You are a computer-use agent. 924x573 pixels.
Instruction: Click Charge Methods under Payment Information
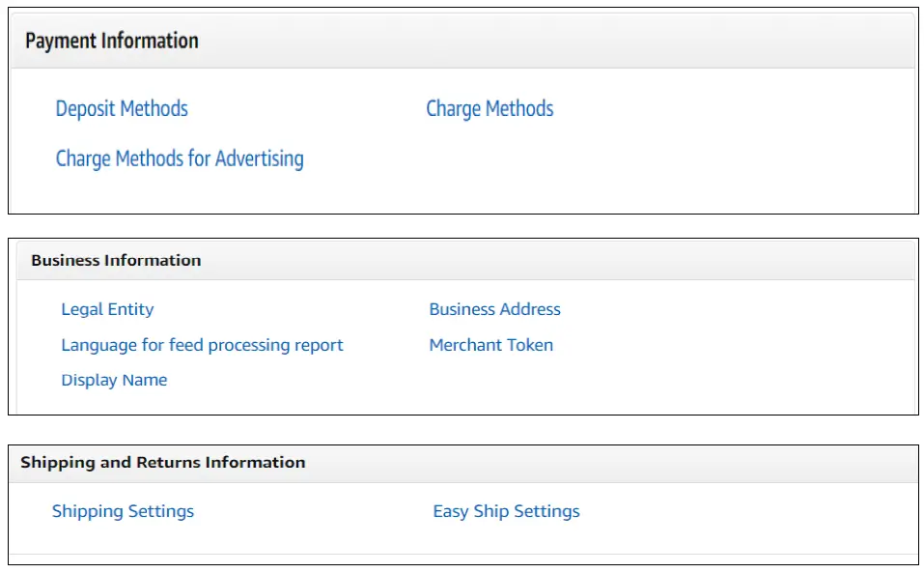click(490, 108)
